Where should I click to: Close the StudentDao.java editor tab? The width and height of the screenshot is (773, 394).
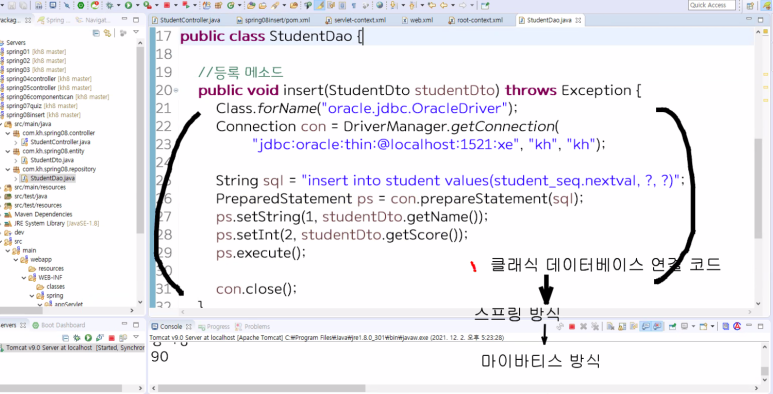point(578,20)
